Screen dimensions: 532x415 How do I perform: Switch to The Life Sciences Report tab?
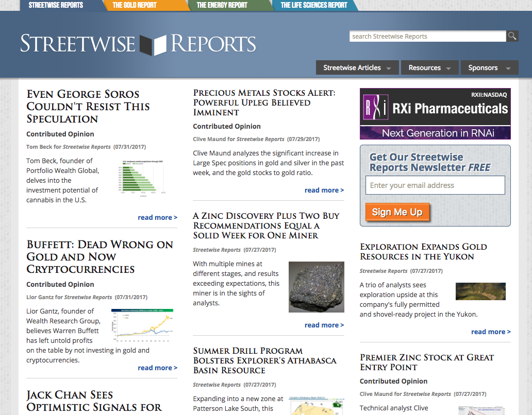(314, 5)
